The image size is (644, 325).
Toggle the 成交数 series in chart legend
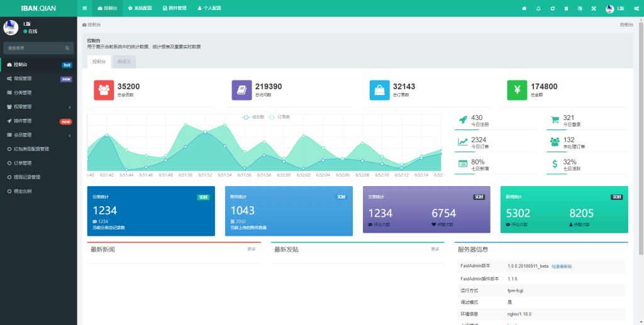point(253,117)
